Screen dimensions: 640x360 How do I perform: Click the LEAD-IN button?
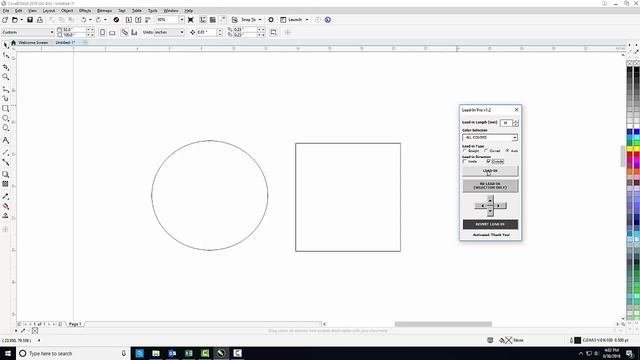[490, 171]
